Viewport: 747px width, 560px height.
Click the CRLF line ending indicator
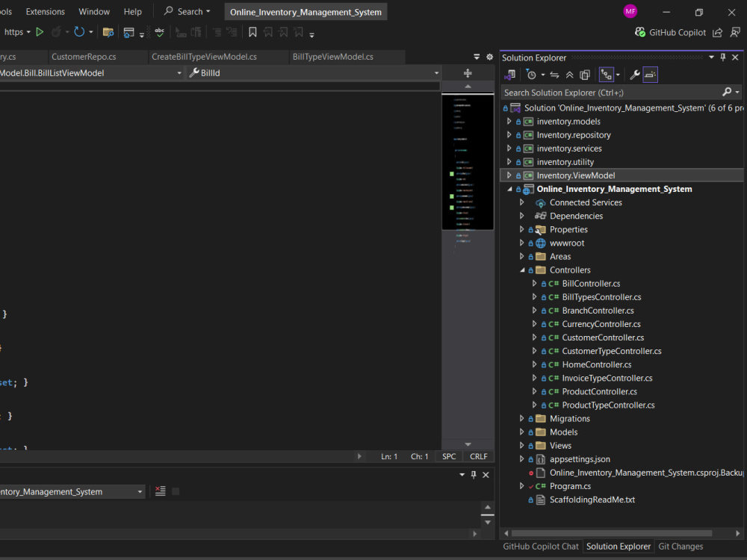(478, 456)
